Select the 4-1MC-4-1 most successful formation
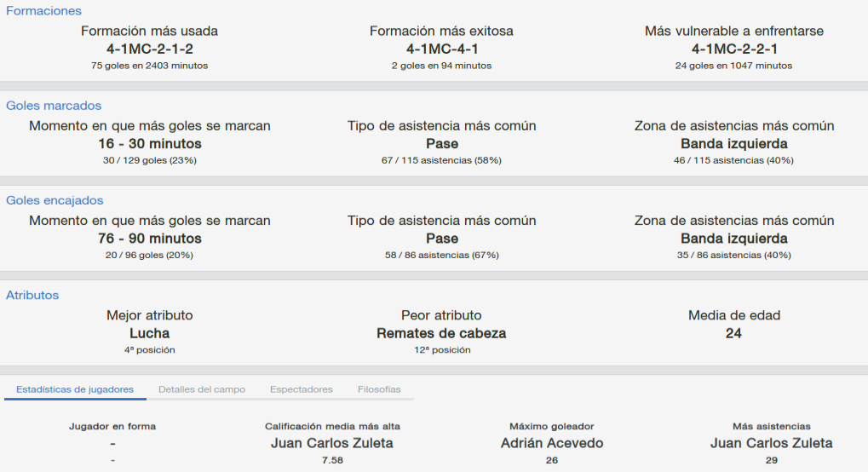 pyautogui.click(x=442, y=49)
